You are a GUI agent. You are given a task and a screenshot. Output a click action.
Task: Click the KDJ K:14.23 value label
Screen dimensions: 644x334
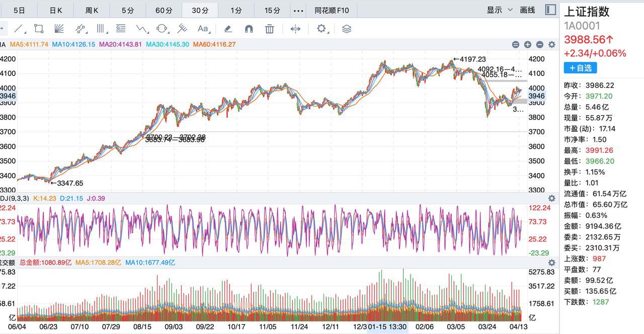coord(44,198)
